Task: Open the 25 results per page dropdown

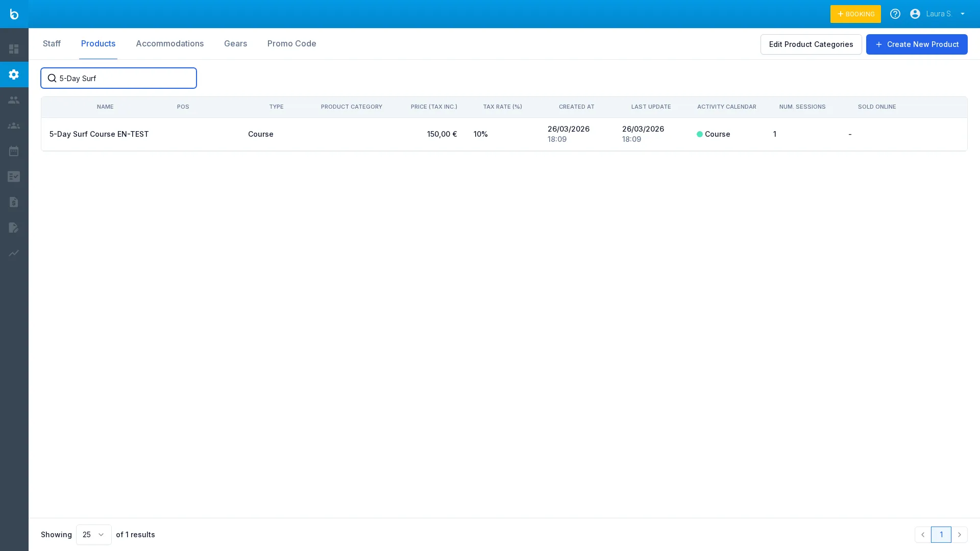Action: click(x=93, y=534)
